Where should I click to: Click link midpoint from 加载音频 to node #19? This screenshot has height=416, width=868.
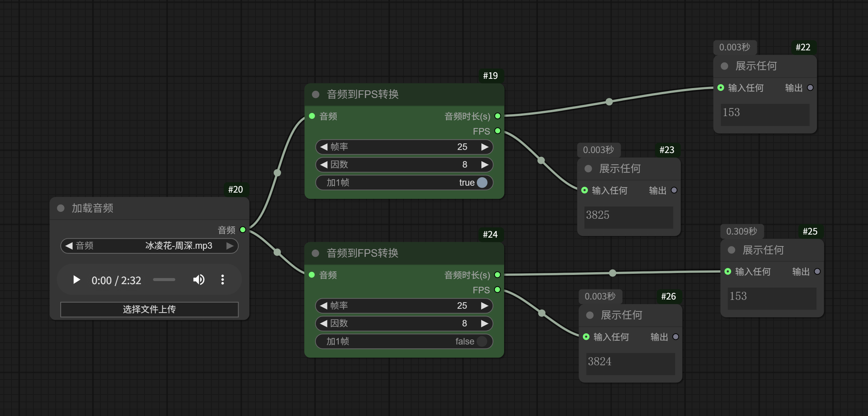click(277, 173)
